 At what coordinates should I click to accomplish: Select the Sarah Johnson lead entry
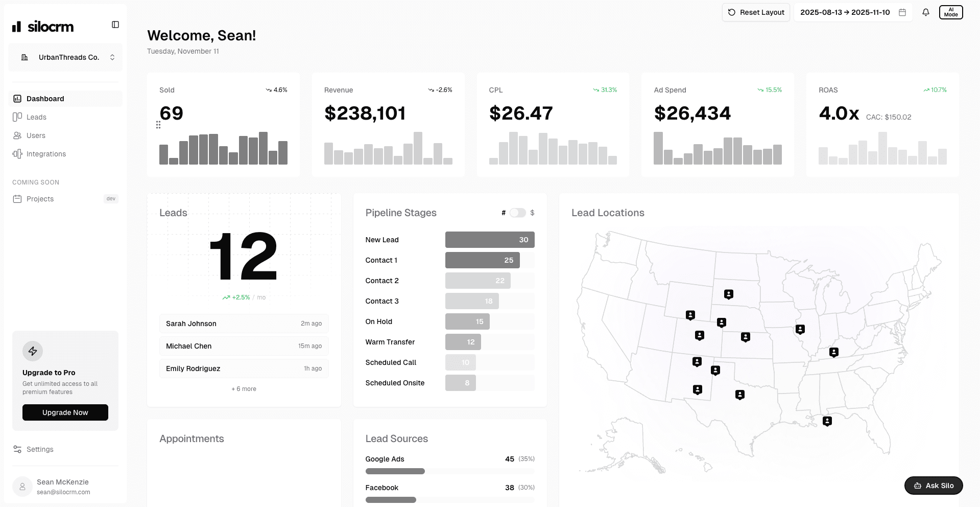[x=244, y=323]
